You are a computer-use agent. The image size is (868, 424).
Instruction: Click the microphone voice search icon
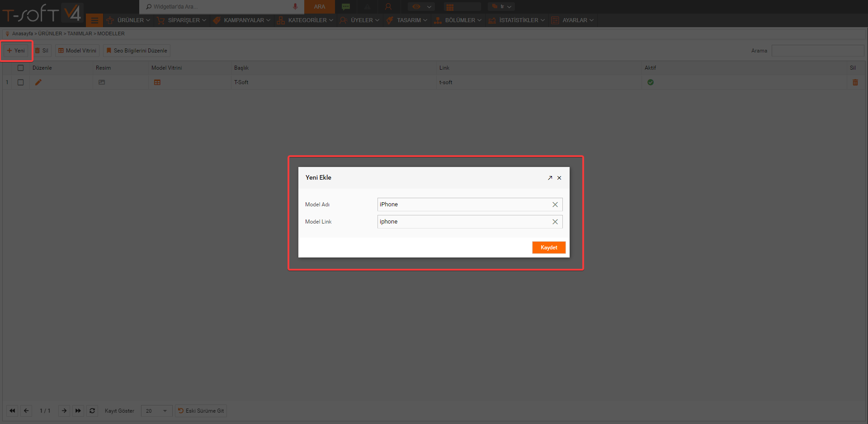pyautogui.click(x=295, y=6)
